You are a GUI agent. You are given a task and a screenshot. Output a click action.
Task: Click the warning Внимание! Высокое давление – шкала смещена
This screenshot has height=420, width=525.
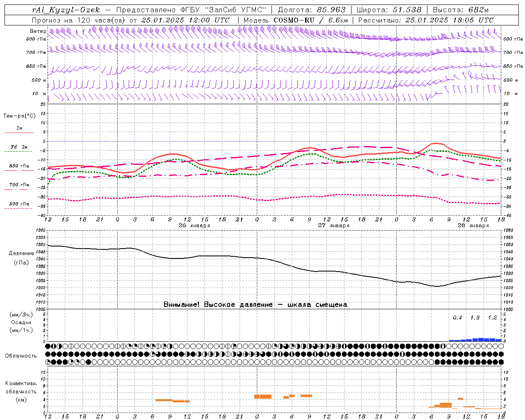(x=256, y=305)
